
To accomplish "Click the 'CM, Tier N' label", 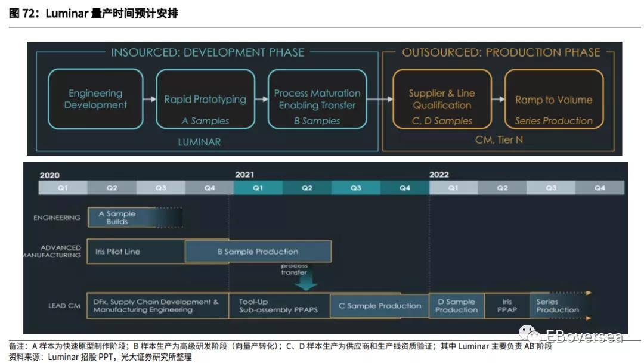I will pyautogui.click(x=499, y=140).
